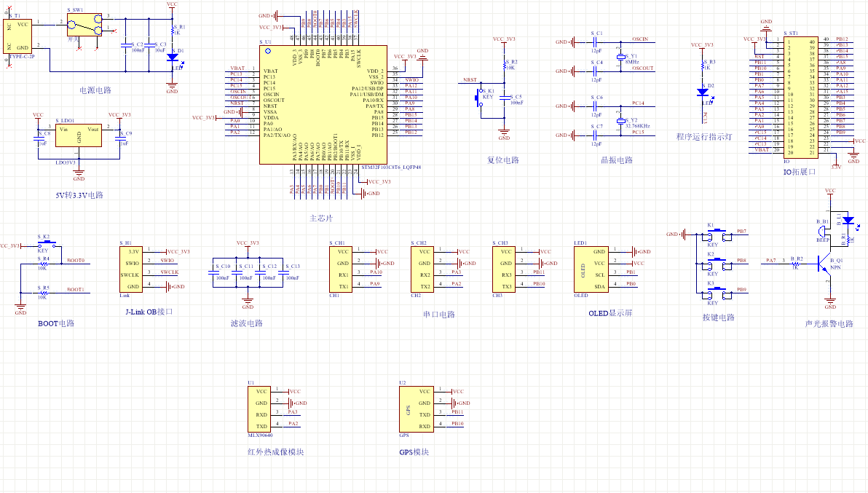Click the BOOT电路 label
Viewport: 868px width, 493px height.
(56, 323)
